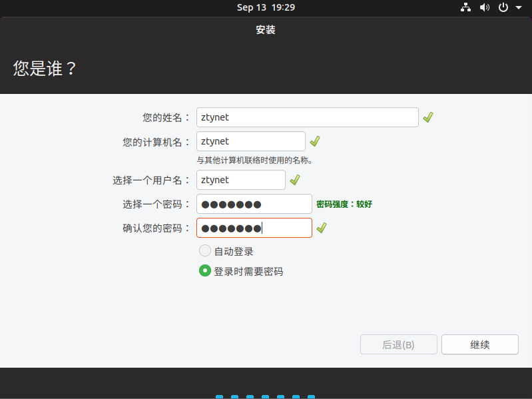This screenshot has width=532, height=399.
Task: Click the 继续 continue button
Action: click(x=480, y=344)
